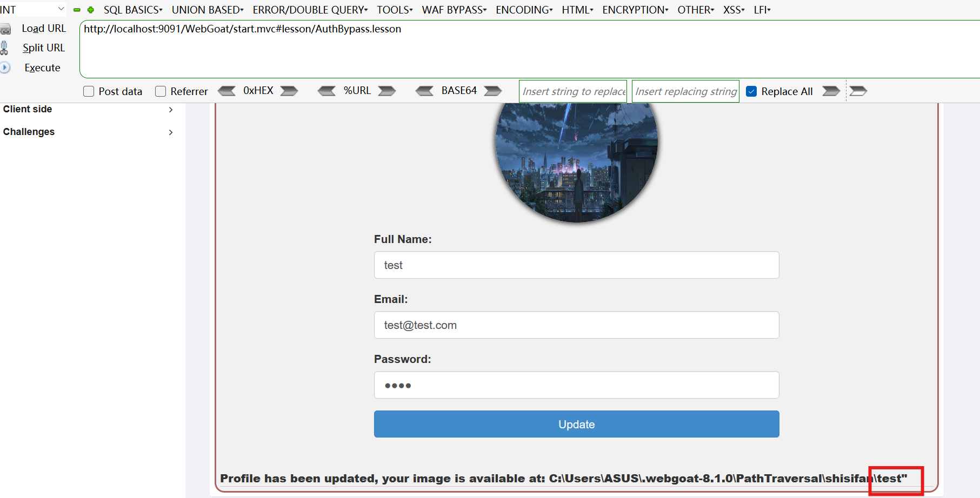Open the ENCRYPTION menu
The height and width of the screenshot is (498, 980).
point(635,10)
